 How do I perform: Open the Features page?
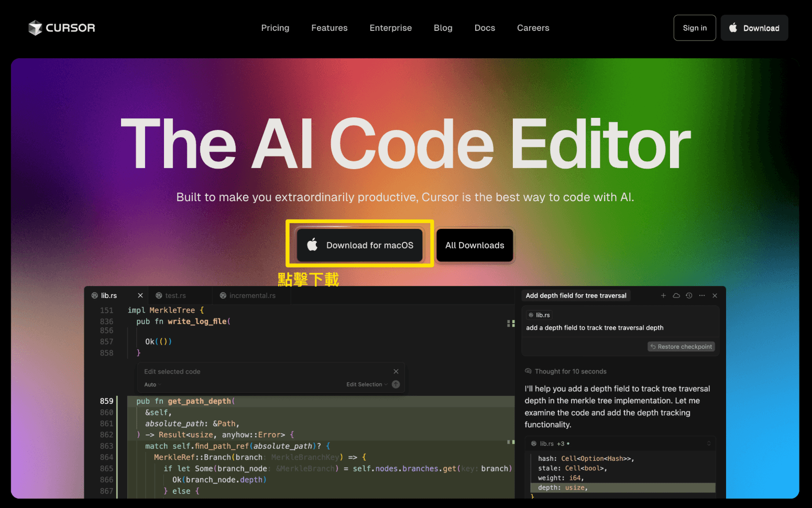(329, 28)
